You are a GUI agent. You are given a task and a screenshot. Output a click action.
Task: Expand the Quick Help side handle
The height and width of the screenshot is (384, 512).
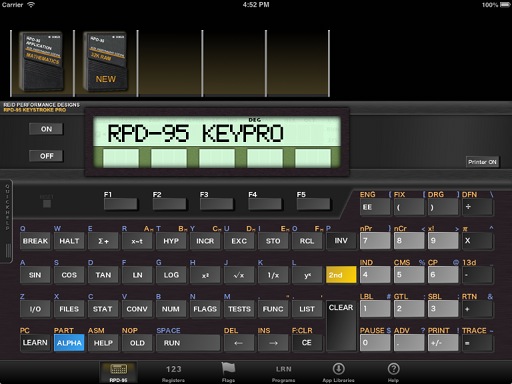click(7, 222)
